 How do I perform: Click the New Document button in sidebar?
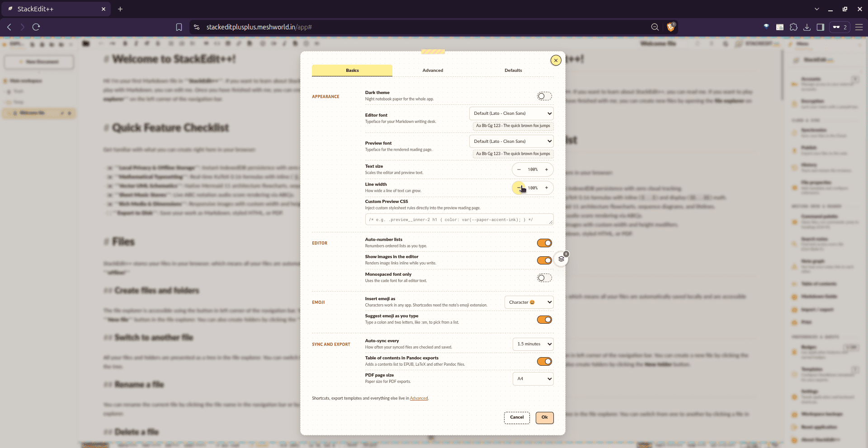click(x=39, y=62)
